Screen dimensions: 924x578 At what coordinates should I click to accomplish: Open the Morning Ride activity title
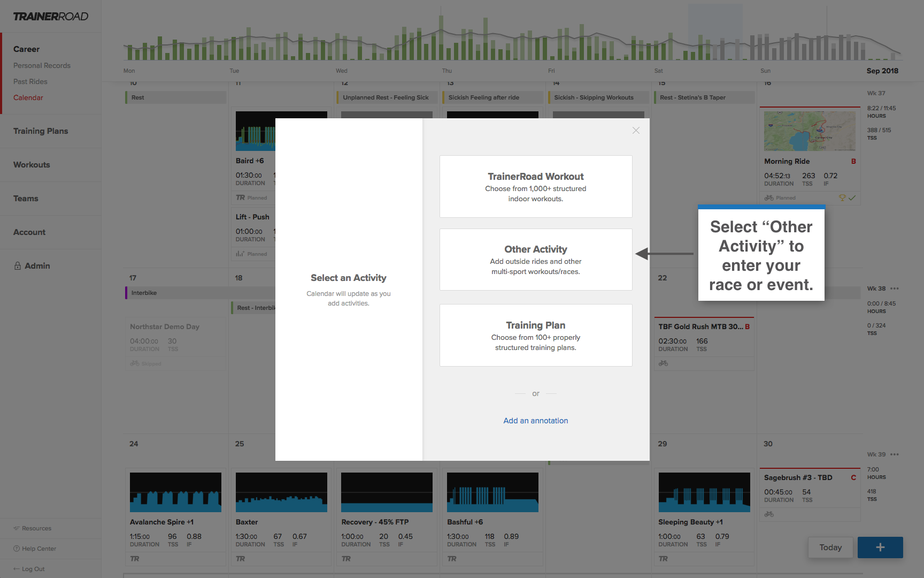(787, 161)
